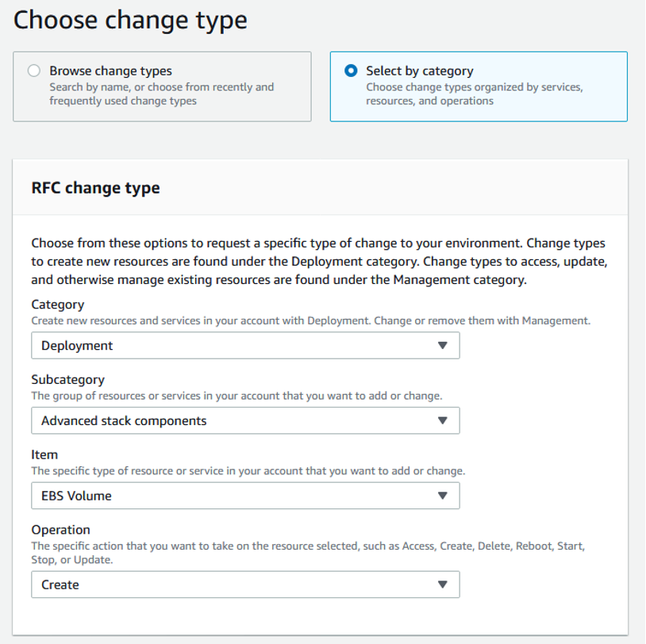Click the Category field label
646x644 pixels.
[x=57, y=305]
